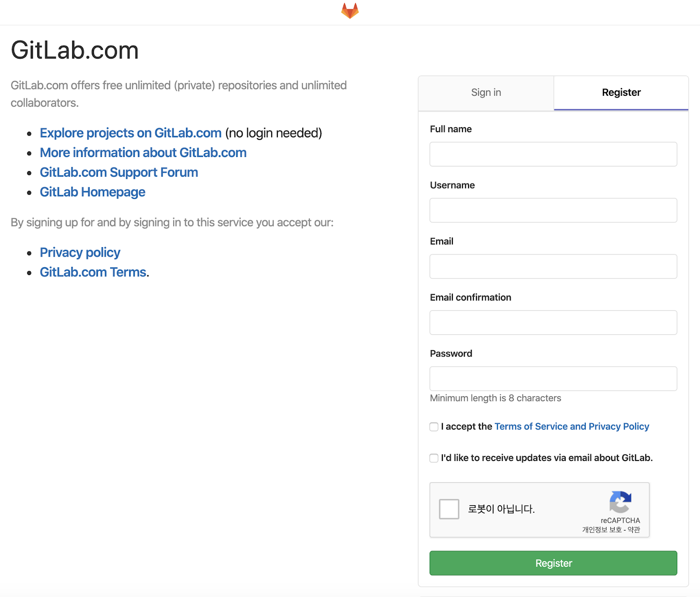700x597 pixels.
Task: Click Terms of Service and Privacy Policy link
Action: tap(571, 426)
